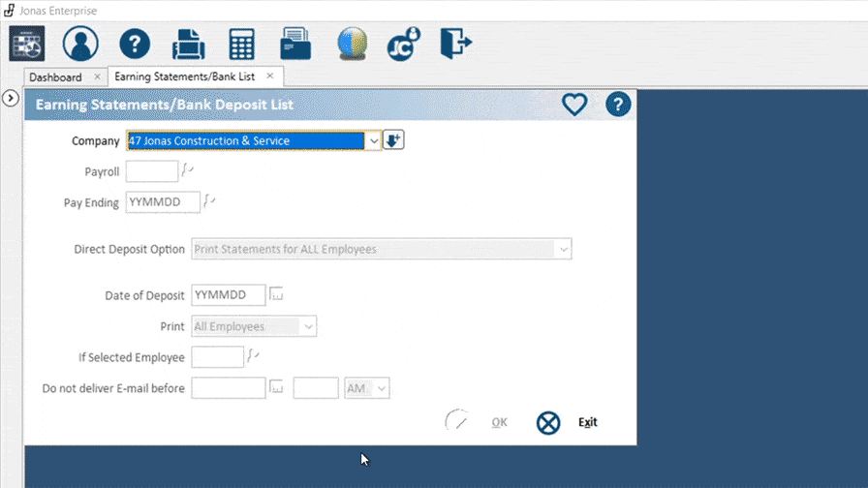Open the Payroll lookup icon
This screenshot has width=868, height=488.
(x=188, y=169)
